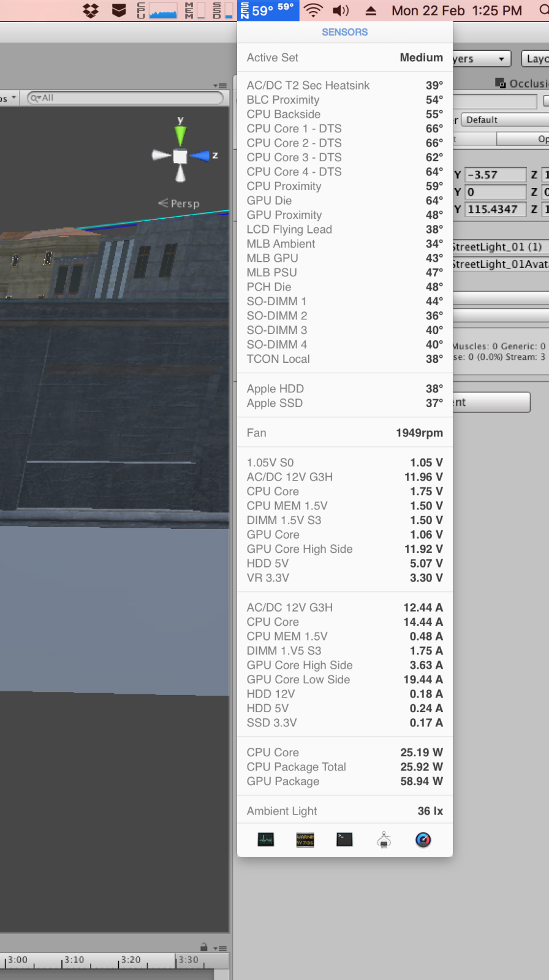
Task: Launch Terminal from sensors footer
Action: [x=344, y=840]
